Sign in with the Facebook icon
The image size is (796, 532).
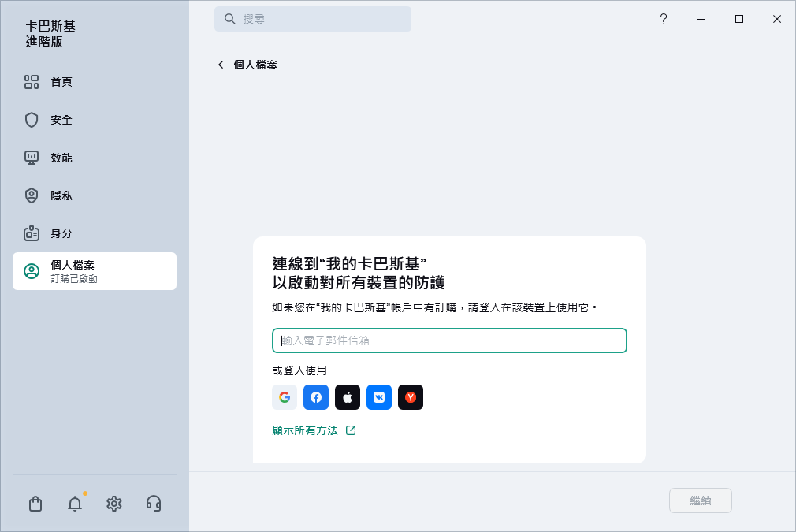[x=316, y=397]
